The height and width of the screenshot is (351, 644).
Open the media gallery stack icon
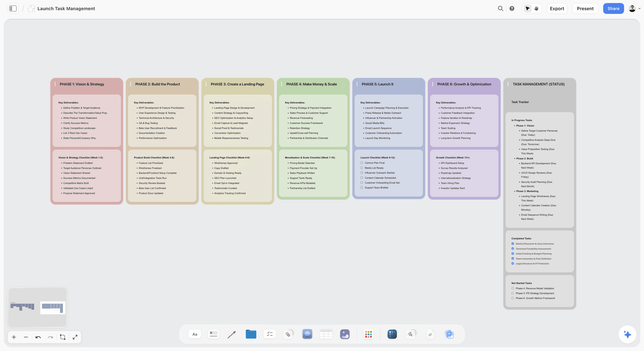click(x=449, y=334)
